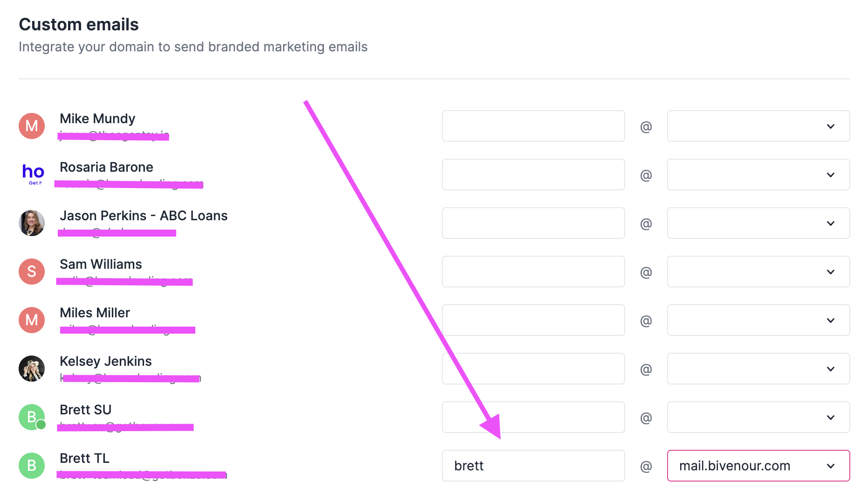
Task: Click Kelsey Jenkins' email prefix input
Action: 533,369
